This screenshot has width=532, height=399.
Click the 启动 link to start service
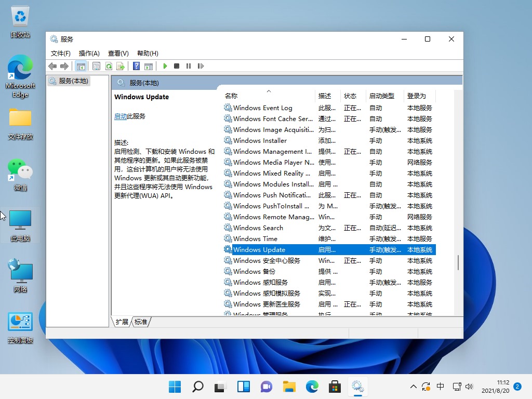click(121, 116)
